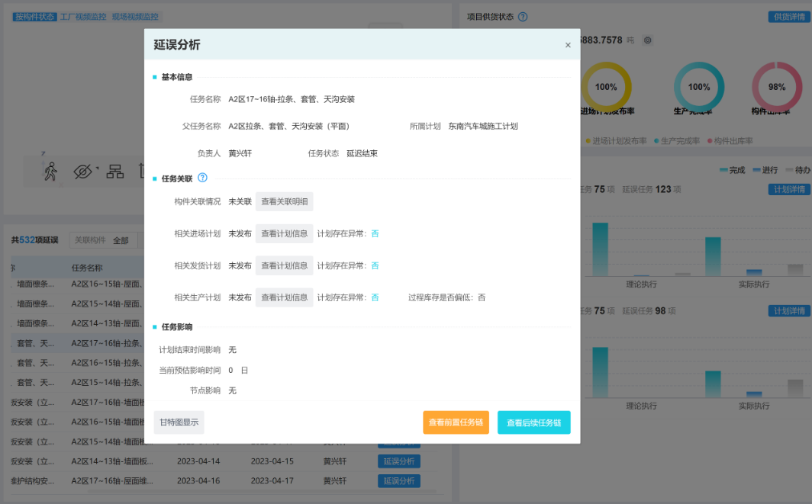Click the hierarchy structure icon in the viewer toolbar
Viewport: 812px width, 504px height.
click(115, 172)
